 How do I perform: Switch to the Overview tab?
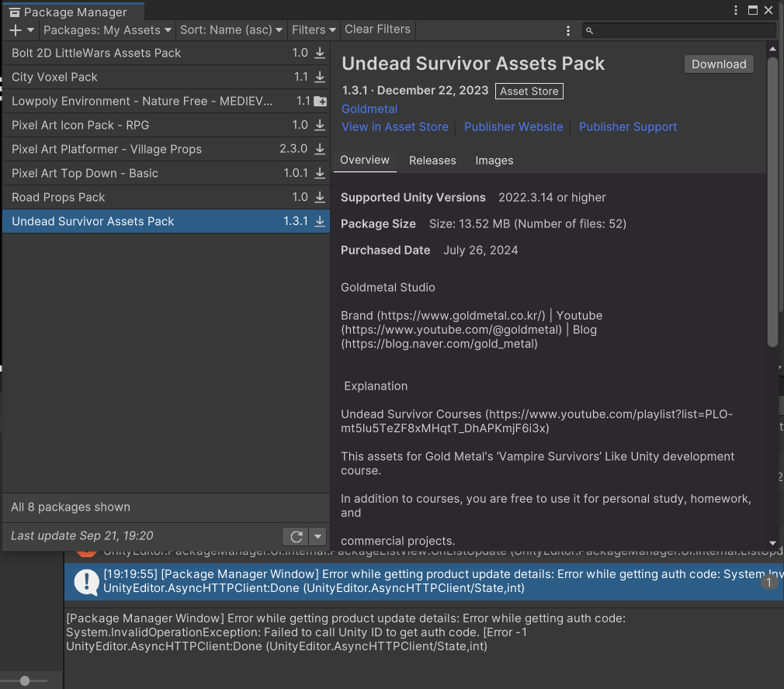pos(365,161)
